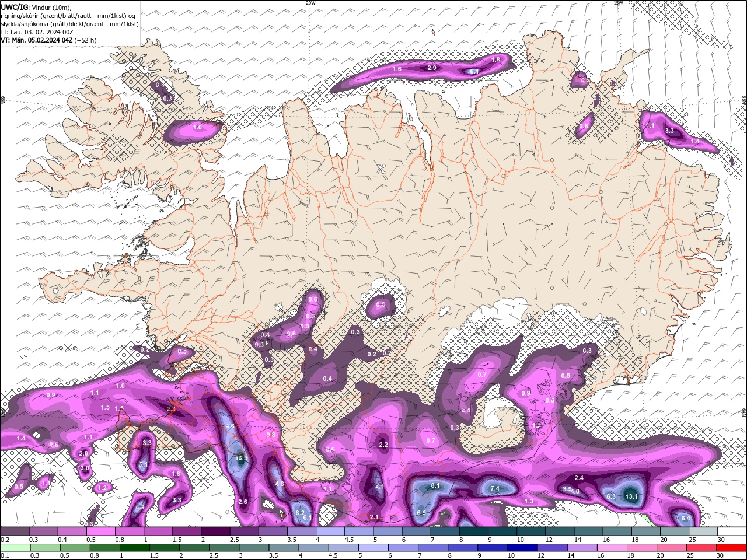Screen dimensions: 747x560
Task: Pick the top-row bright pink swatch labeled 0.5
Action: click(x=101, y=531)
